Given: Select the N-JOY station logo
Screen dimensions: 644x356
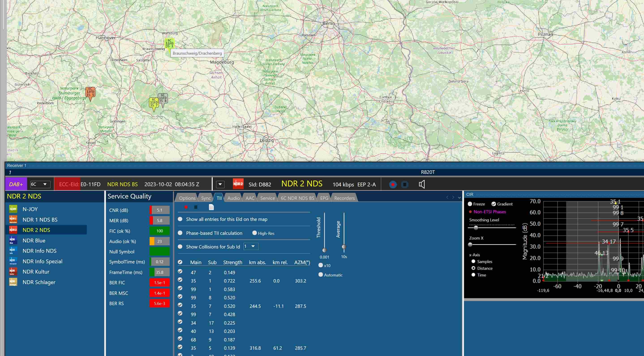Looking at the screenshot, I should 13,209.
